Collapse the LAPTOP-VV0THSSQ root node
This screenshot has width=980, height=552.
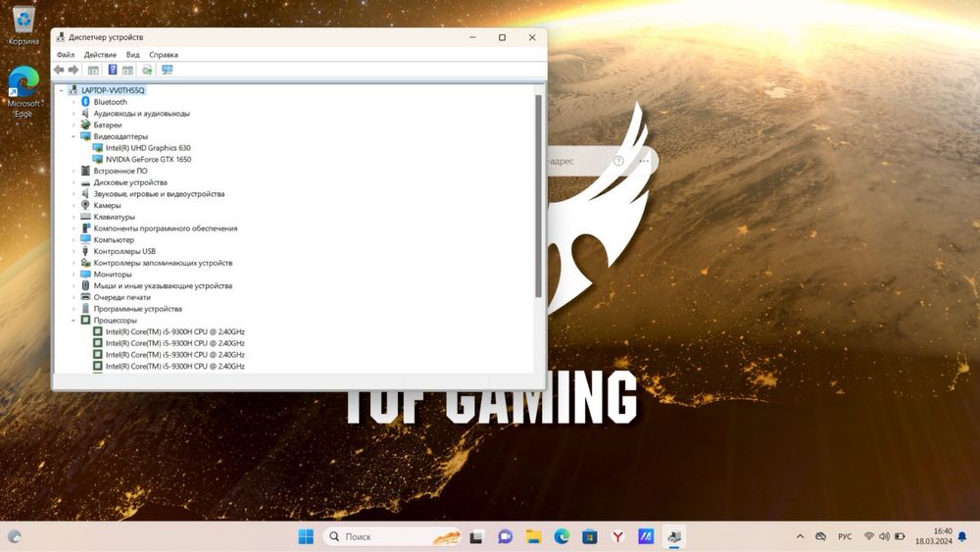[61, 90]
